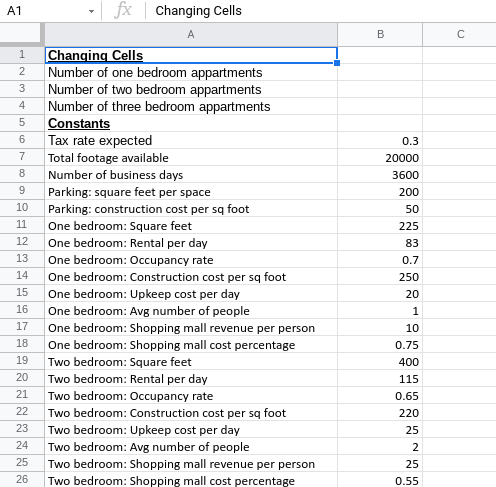Screen dimensions: 496x487
Task: Select business days value 3600
Action: [380, 174]
